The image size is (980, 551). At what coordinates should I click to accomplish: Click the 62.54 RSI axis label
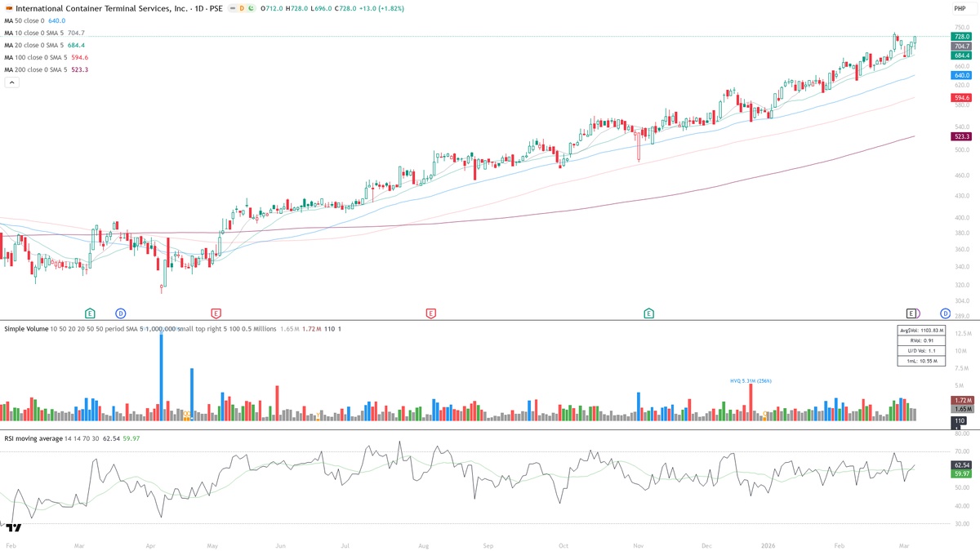point(961,464)
